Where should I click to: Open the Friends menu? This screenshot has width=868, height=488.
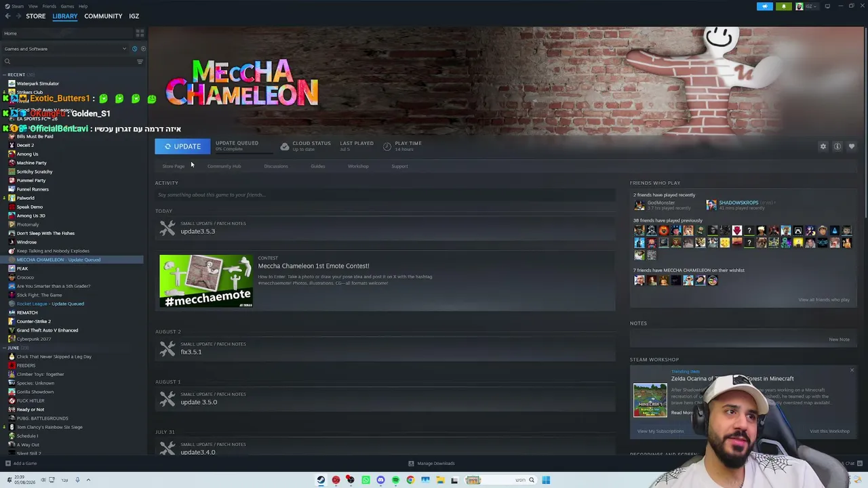(50, 6)
